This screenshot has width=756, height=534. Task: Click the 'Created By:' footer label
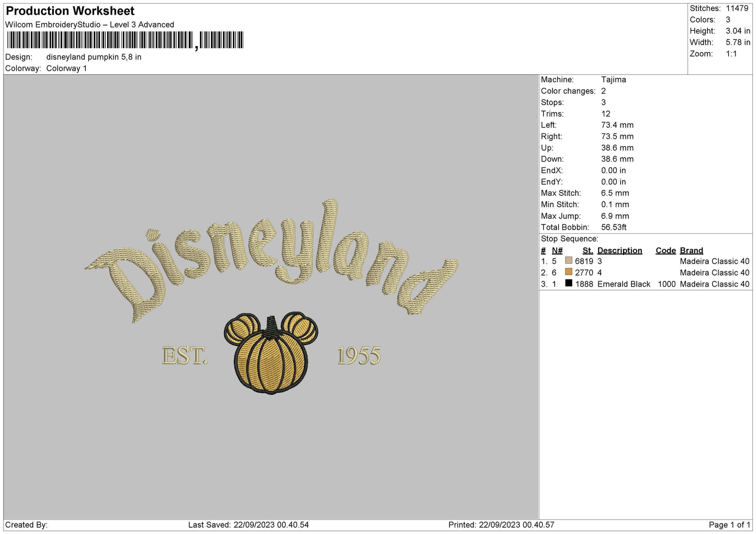coord(26,525)
